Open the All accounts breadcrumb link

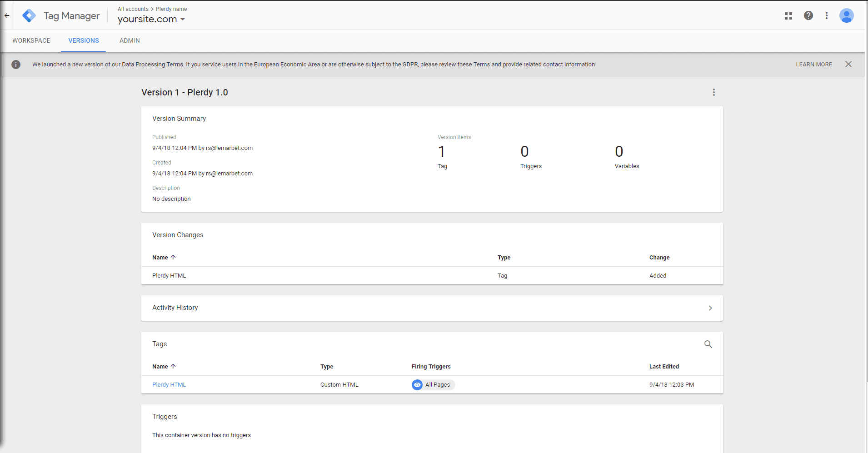(x=133, y=9)
